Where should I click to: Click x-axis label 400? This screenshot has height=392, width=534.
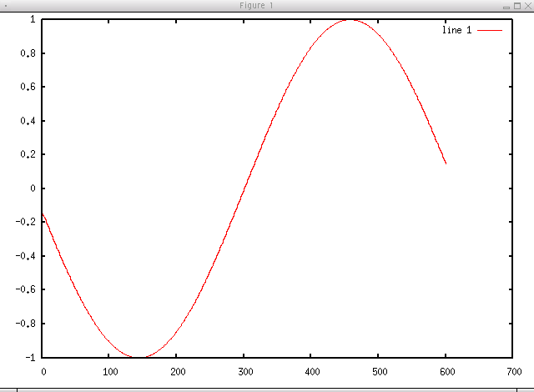[x=312, y=372]
